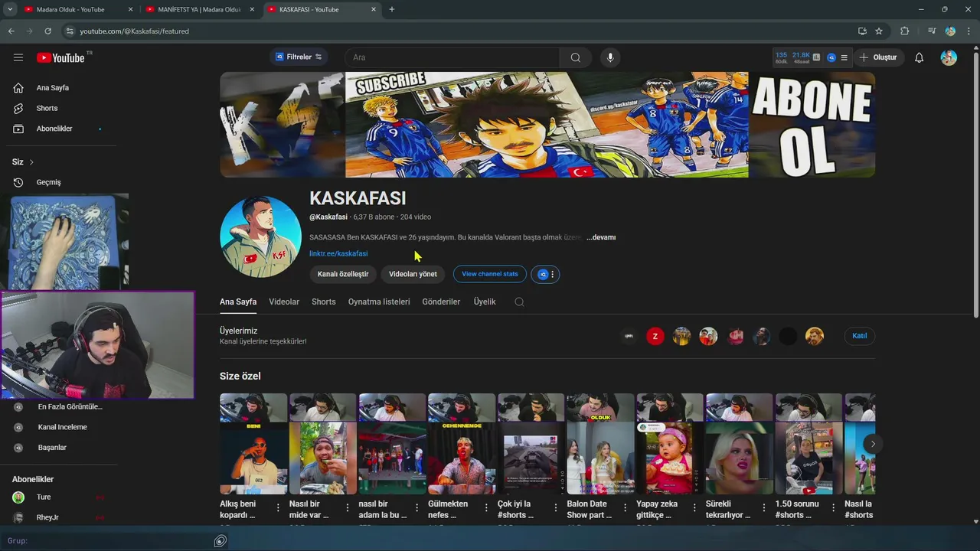
Task: Open YouTube account avatar menu
Action: click(x=949, y=57)
